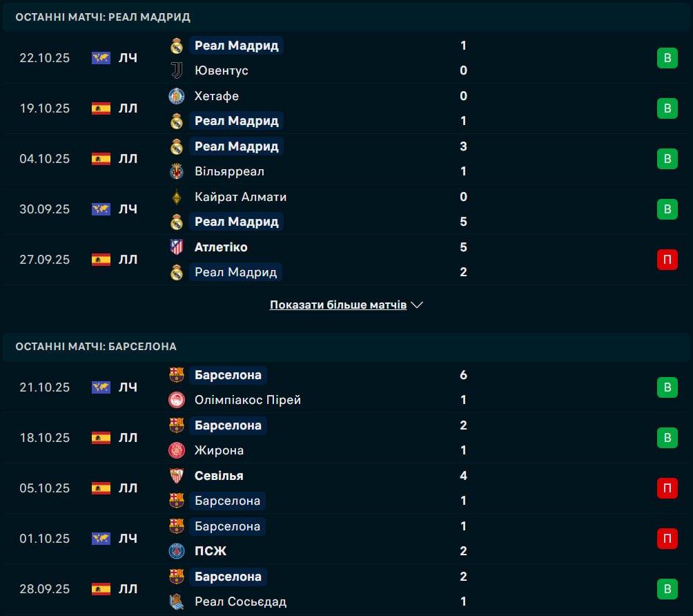Open Показати більше матчів link
693x616 pixels.
[x=338, y=305]
